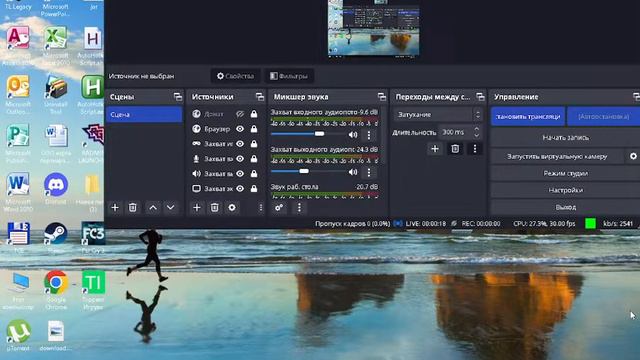Open Google Chrome desktop shortcut

[56, 290]
